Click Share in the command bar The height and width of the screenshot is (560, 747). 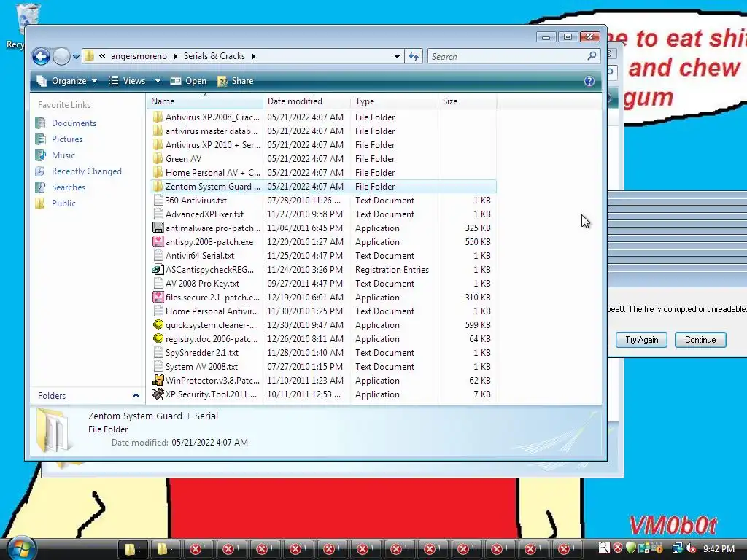tap(236, 81)
